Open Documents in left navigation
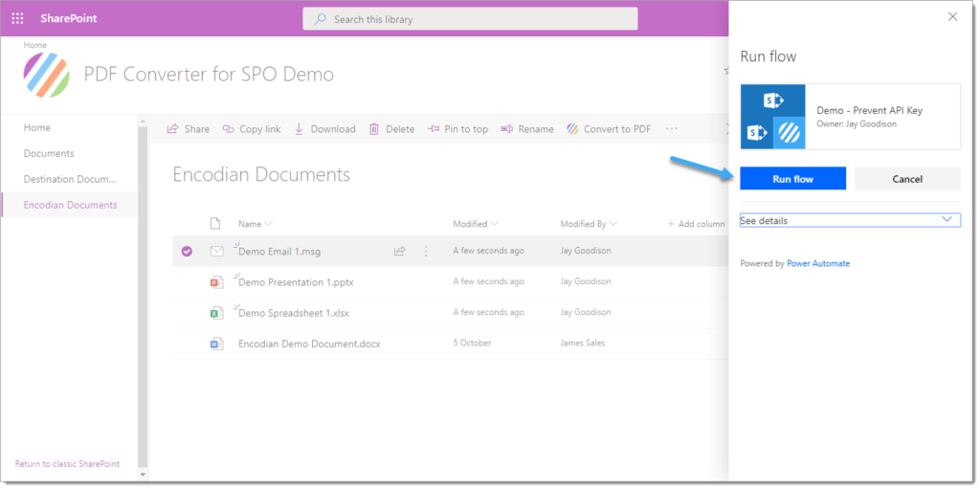Image resolution: width=980 pixels, height=489 pixels. [49, 153]
